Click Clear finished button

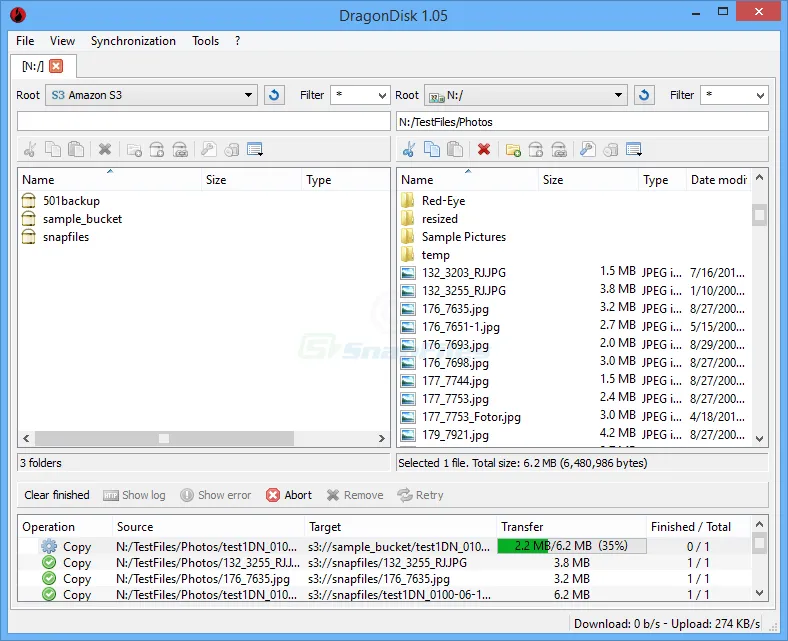coord(57,495)
